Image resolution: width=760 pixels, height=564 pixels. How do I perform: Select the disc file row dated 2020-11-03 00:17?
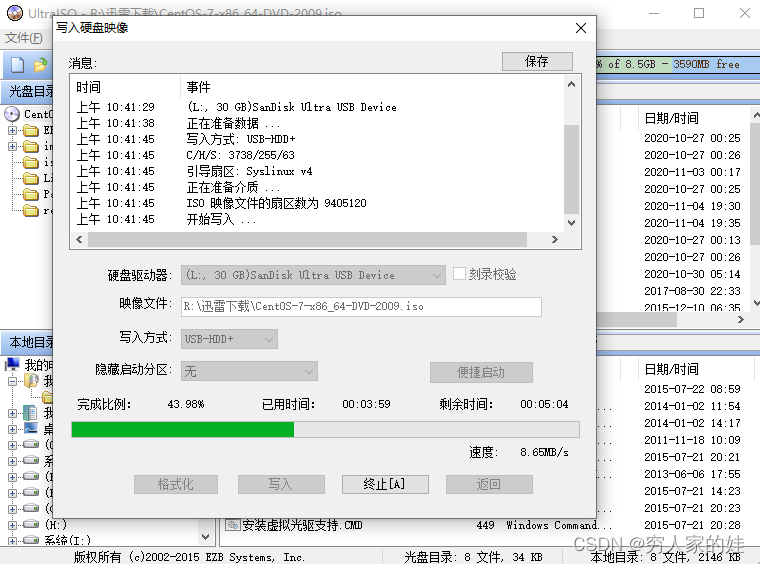click(x=692, y=172)
